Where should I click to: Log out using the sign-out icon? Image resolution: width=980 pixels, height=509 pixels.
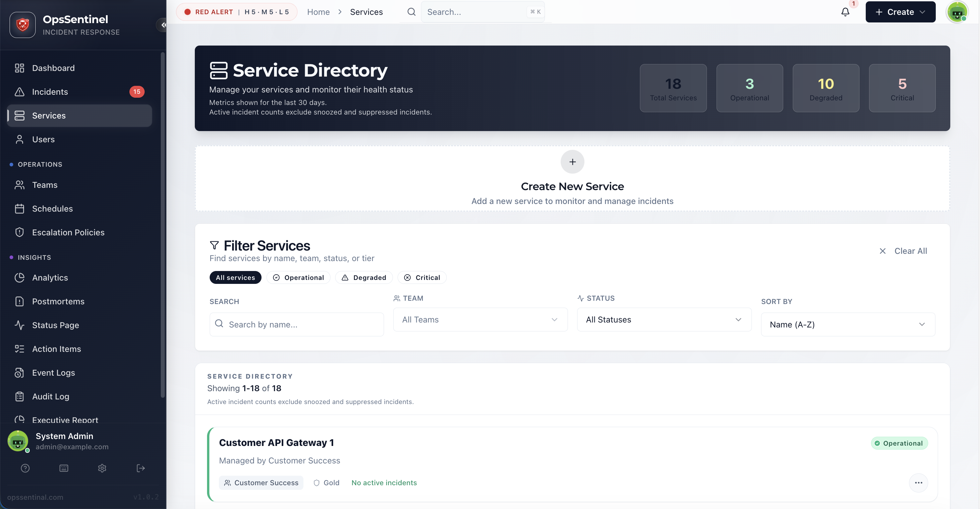pos(140,468)
